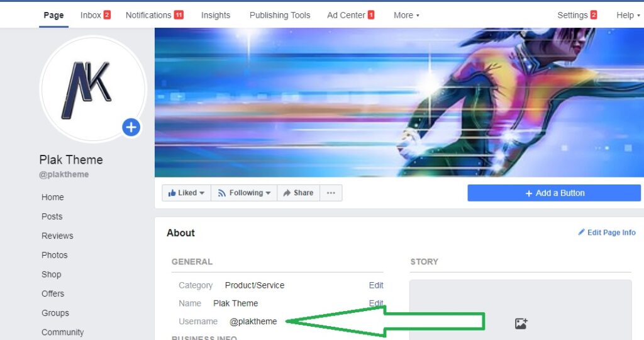Click the @plaktheme Username value in About
Screen dimensions: 644x340
(x=253, y=321)
